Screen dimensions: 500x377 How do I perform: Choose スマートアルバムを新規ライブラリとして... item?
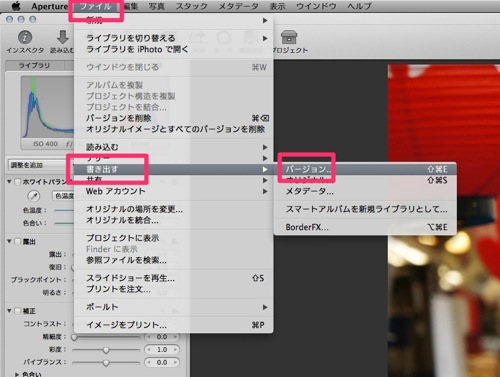pos(365,209)
